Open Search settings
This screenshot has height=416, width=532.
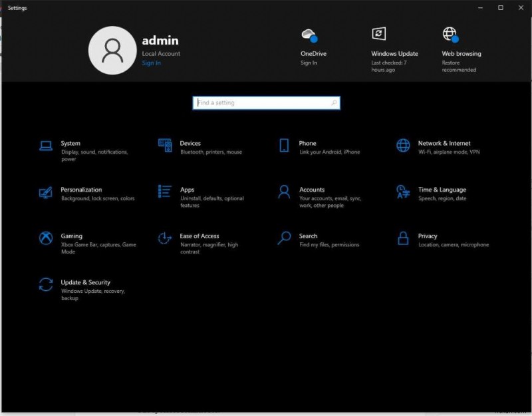307,236
